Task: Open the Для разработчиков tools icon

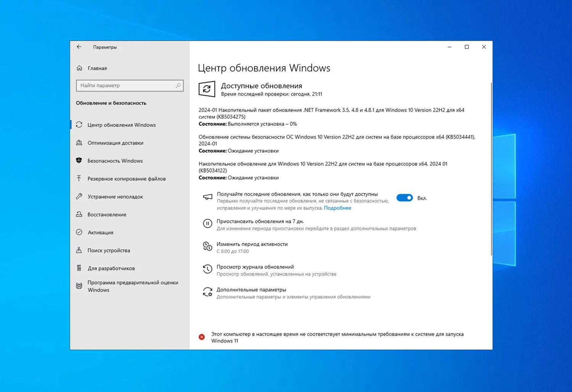Action: 79,268
